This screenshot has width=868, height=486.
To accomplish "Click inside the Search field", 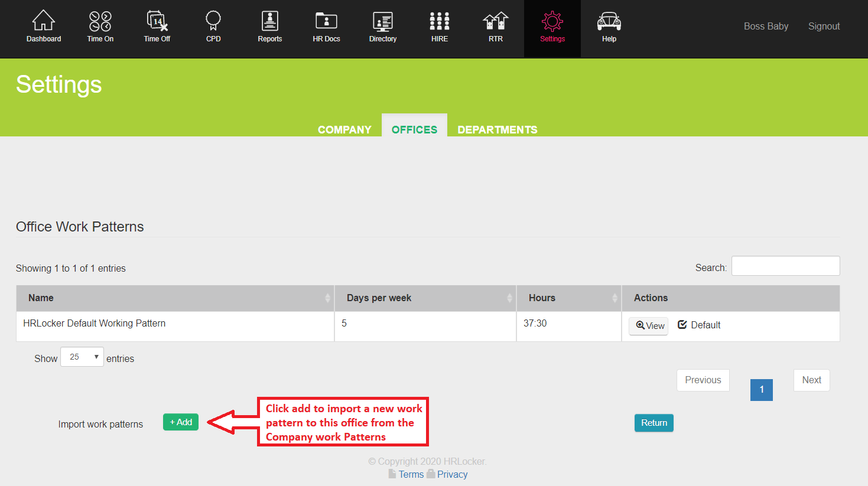I will click(x=785, y=266).
